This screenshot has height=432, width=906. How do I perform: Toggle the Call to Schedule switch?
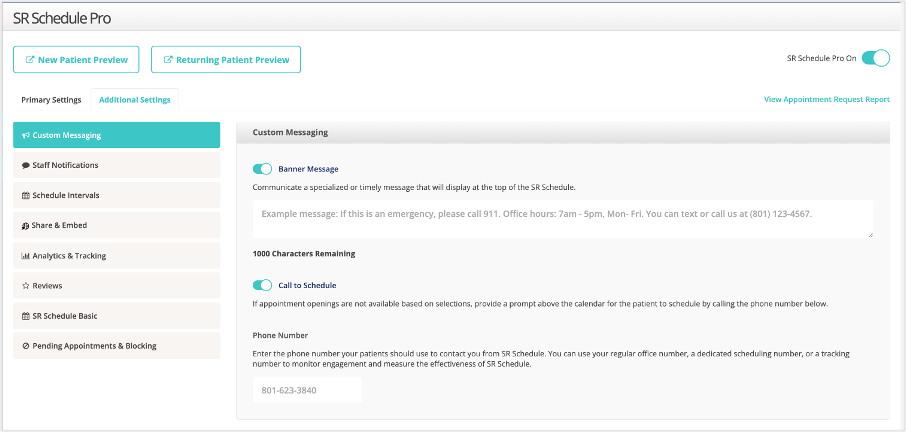[263, 285]
